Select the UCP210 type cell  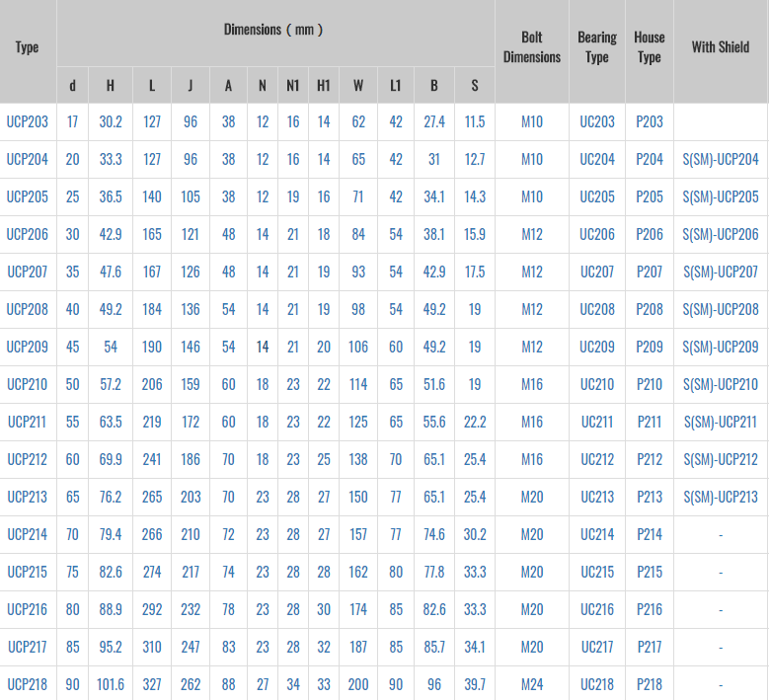click(28, 384)
